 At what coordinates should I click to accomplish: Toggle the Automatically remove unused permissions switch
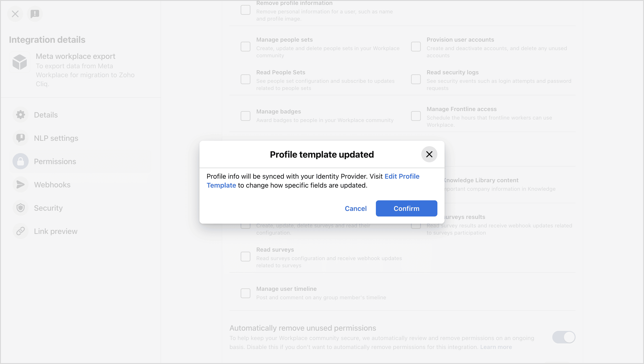[563, 337]
